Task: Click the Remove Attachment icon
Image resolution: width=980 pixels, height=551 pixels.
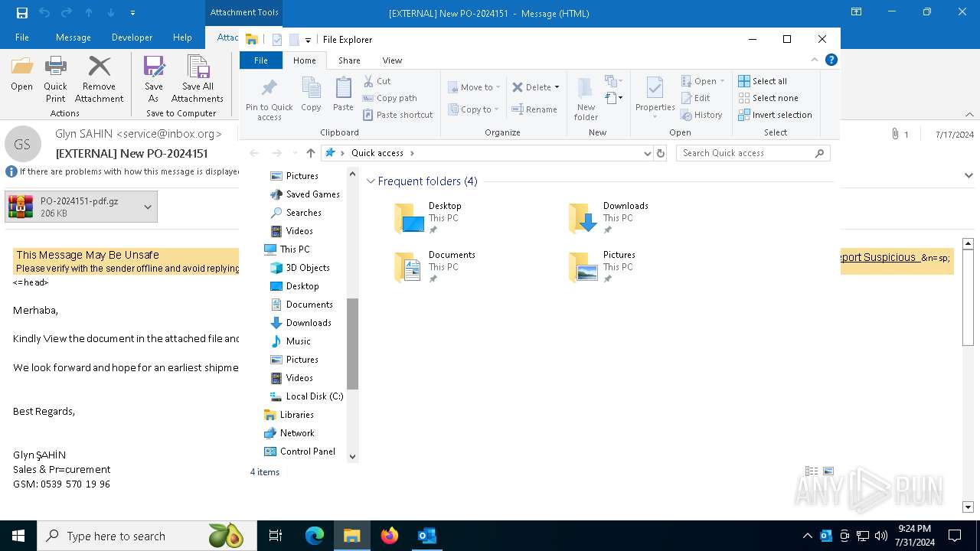Action: 99,67
